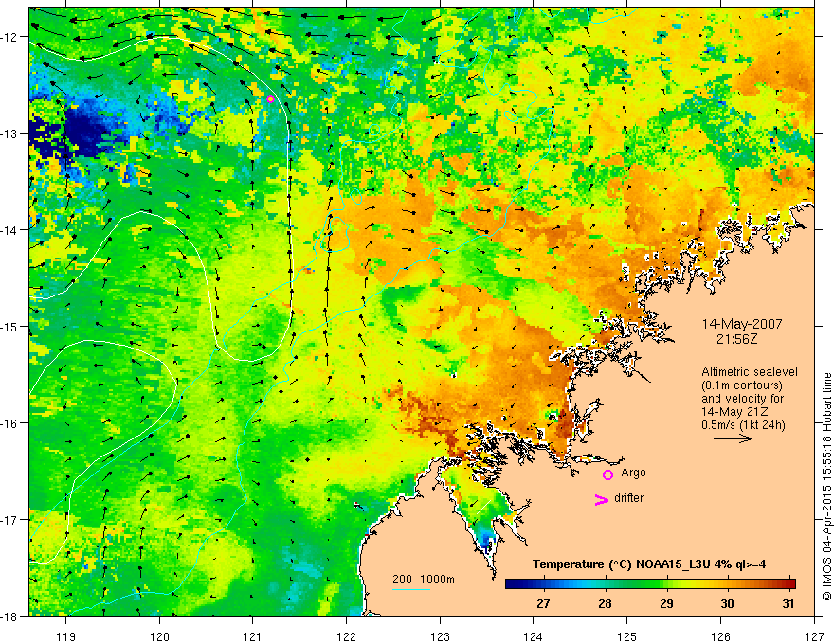Click the longitude 126 axis label
The width and height of the screenshot is (834, 644).
[720, 636]
